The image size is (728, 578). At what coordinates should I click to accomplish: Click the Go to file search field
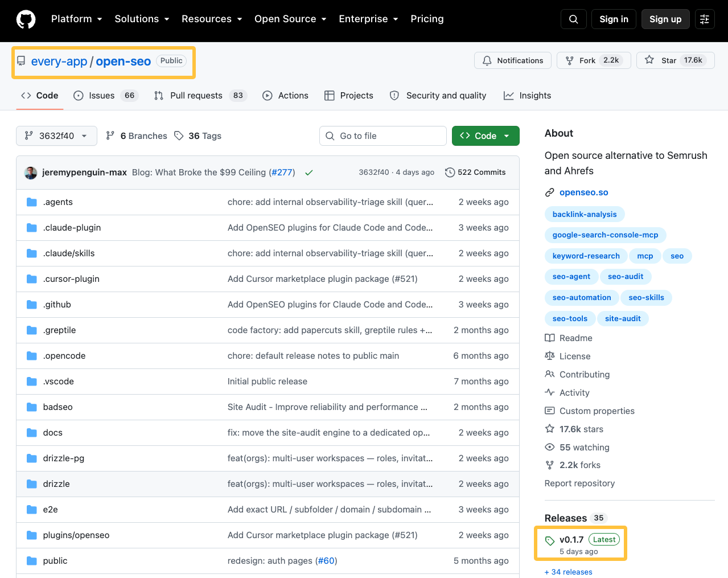pyautogui.click(x=383, y=136)
